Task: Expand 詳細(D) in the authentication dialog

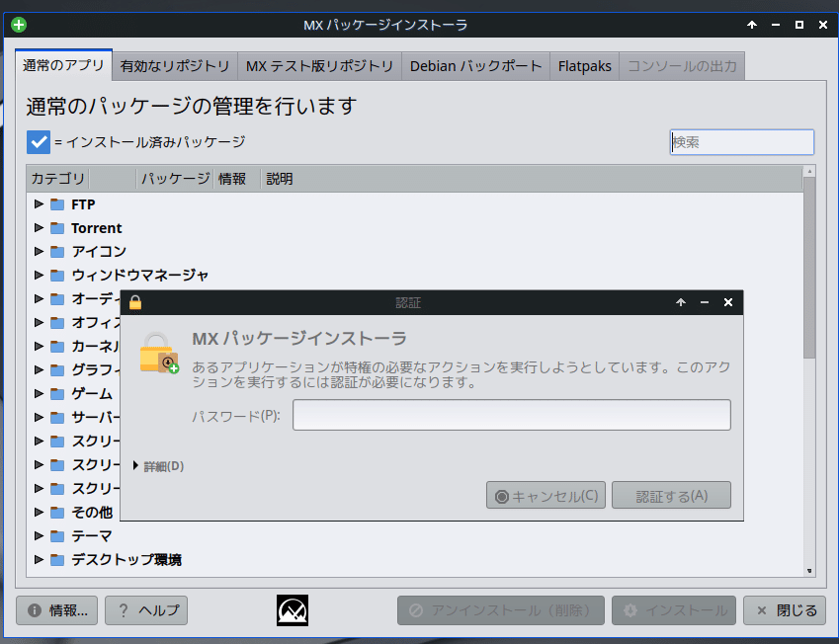Action: pyautogui.click(x=158, y=466)
